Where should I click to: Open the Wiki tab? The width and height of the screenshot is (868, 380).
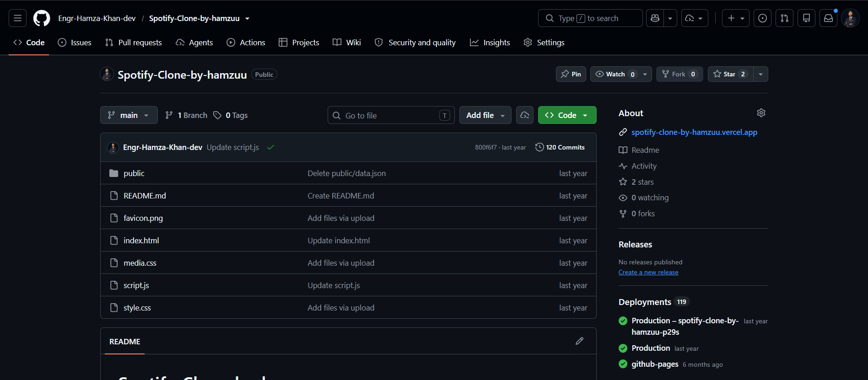[x=347, y=43]
